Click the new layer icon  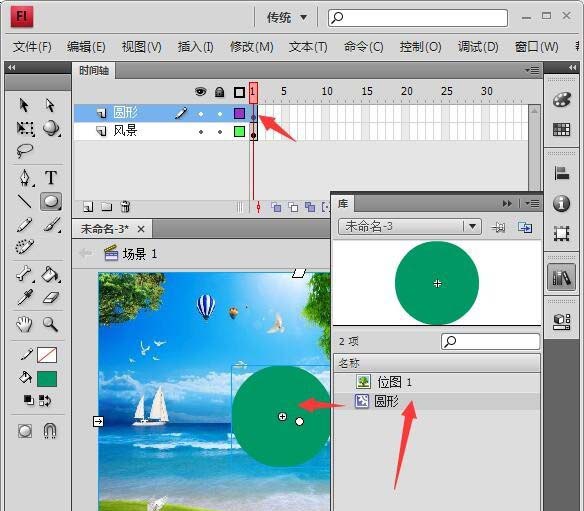pyautogui.click(x=88, y=207)
